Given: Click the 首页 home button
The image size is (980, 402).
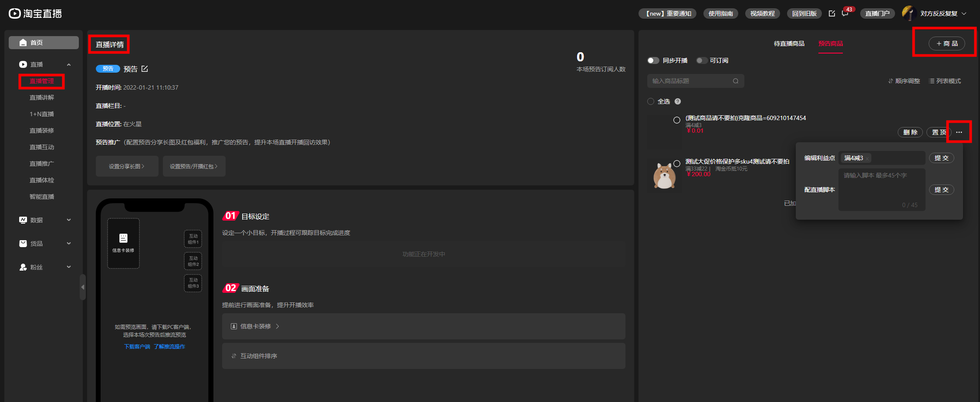Looking at the screenshot, I should (44, 43).
